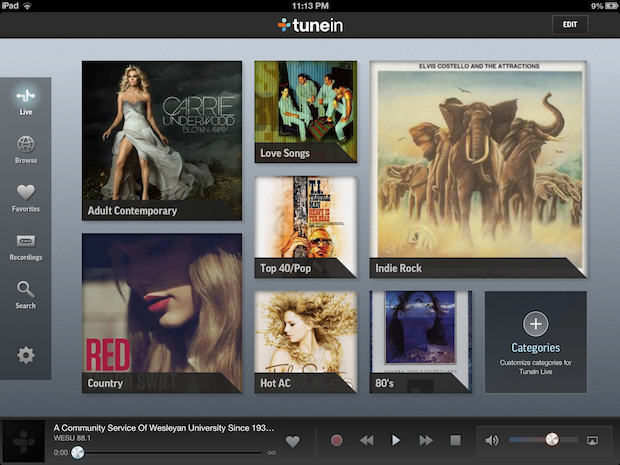Click the volume slider knob
The image size is (620, 465).
[552, 440]
